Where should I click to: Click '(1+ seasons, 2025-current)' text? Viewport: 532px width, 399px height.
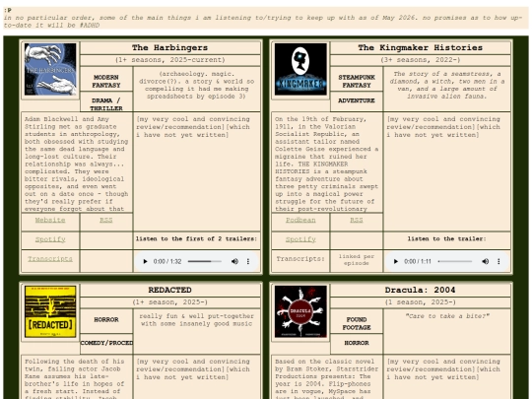[x=170, y=60]
